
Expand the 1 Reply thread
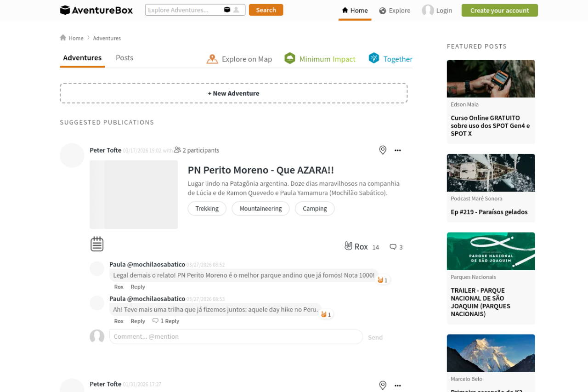coord(166,321)
